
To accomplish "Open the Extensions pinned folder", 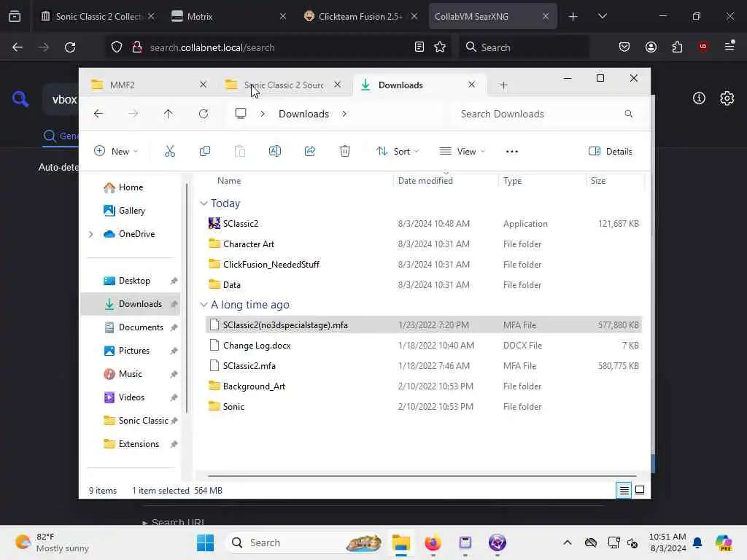I will point(139,444).
